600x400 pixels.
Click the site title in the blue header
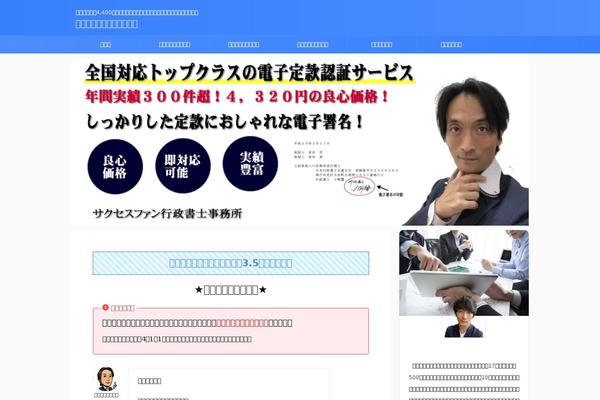pos(106,24)
